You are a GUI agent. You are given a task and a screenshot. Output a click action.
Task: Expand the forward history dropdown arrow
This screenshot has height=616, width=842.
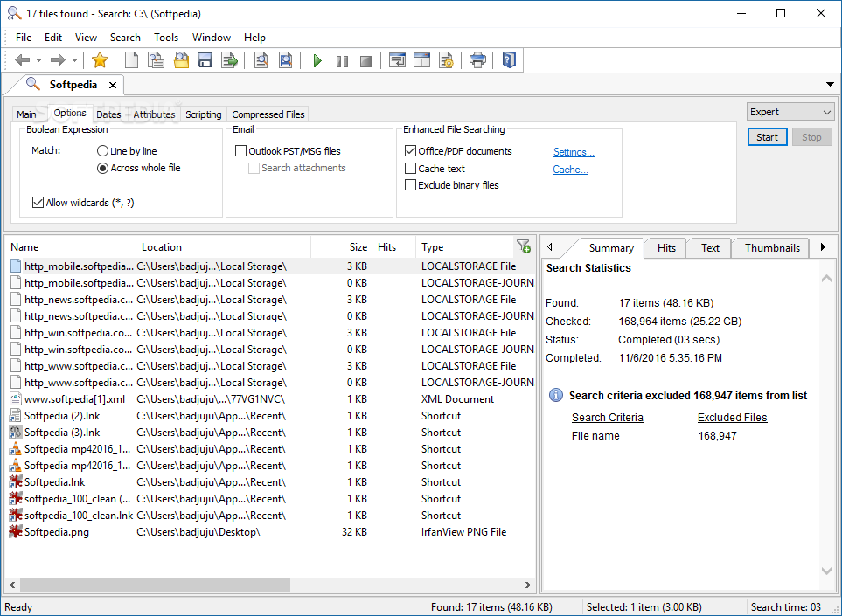pos(74,60)
